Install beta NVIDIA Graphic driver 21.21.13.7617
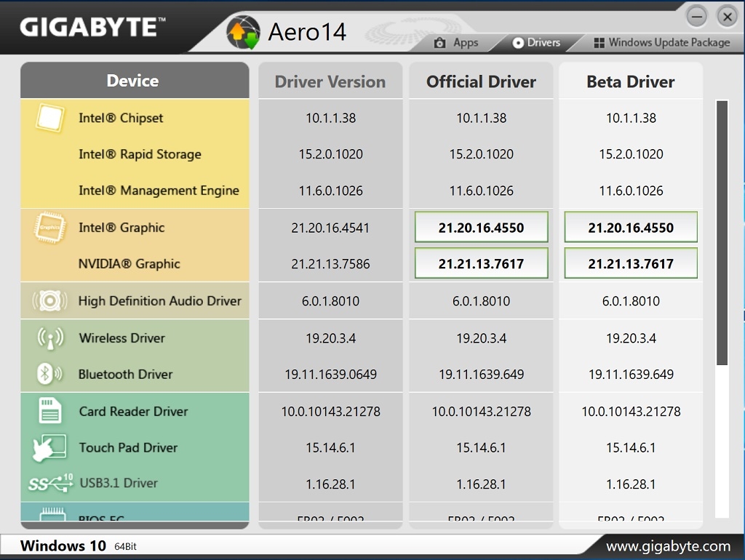 point(631,263)
